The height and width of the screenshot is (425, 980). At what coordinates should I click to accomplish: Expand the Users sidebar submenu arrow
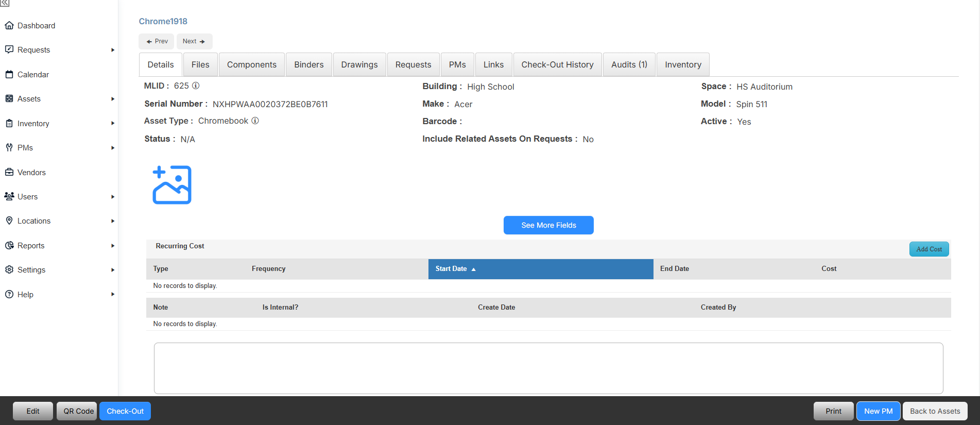coord(113,197)
